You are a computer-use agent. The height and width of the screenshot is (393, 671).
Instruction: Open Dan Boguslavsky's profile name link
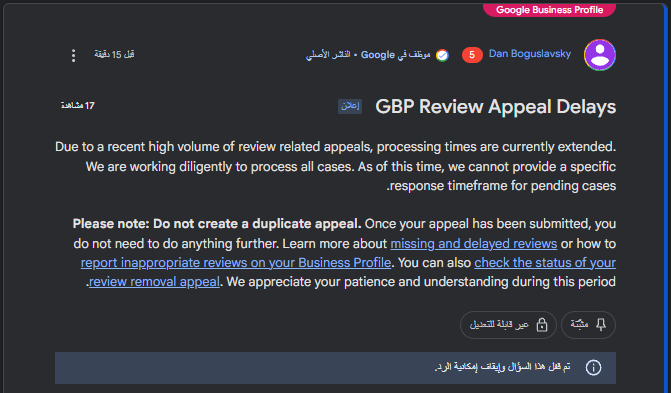coord(530,54)
